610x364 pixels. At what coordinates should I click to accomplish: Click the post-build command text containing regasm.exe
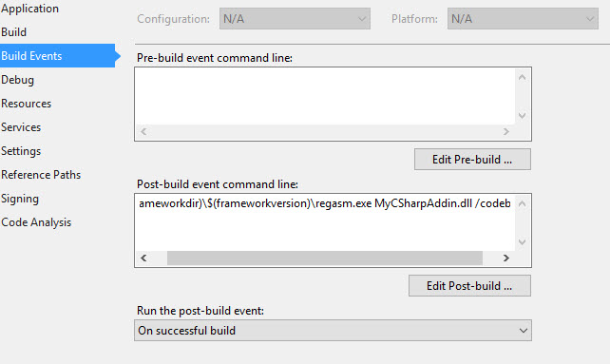[325, 203]
